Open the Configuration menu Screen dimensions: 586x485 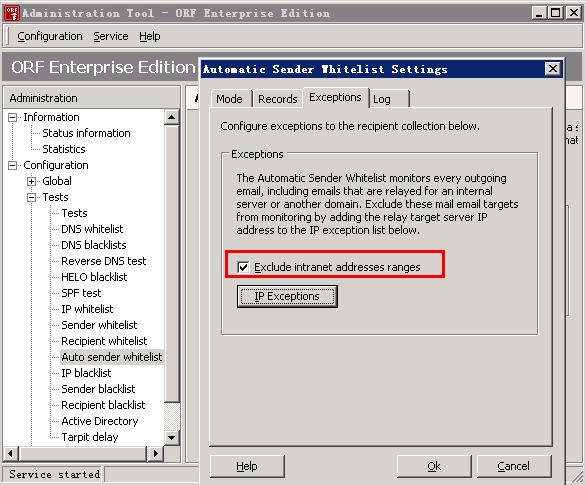click(50, 36)
